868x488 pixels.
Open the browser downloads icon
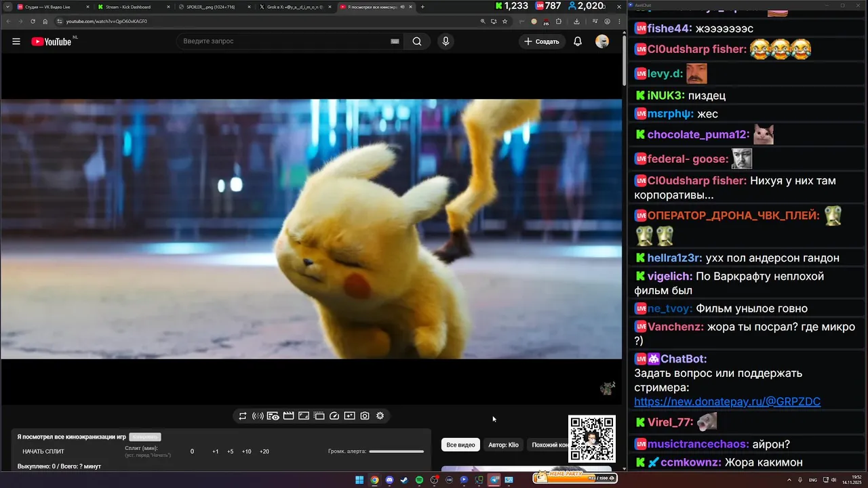click(x=576, y=21)
